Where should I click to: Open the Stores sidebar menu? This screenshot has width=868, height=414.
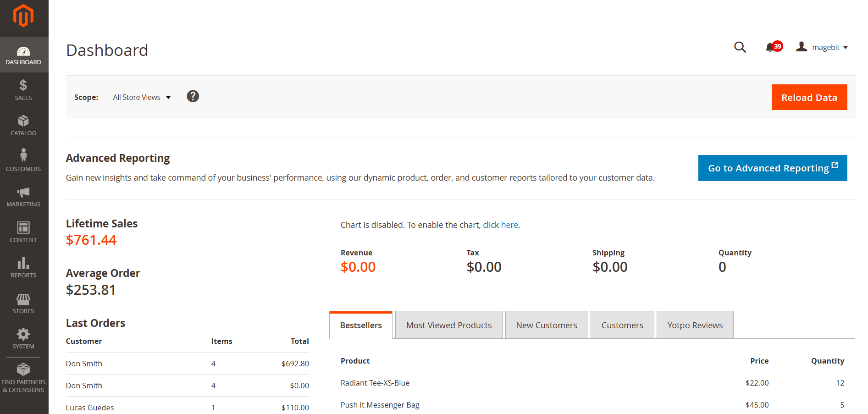point(23,303)
